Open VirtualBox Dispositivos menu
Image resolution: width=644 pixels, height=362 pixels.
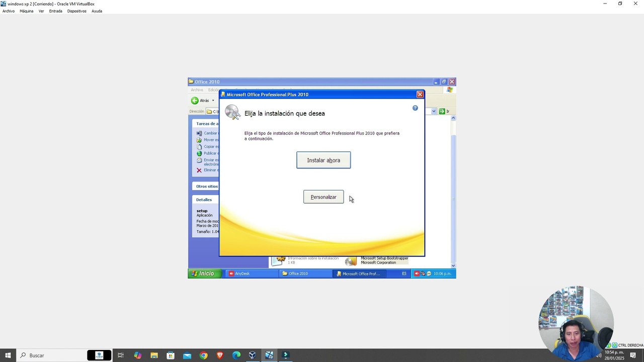click(77, 11)
